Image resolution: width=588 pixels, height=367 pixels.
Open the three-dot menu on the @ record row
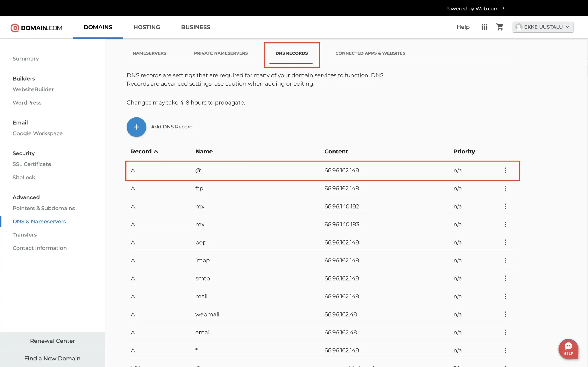tap(505, 170)
